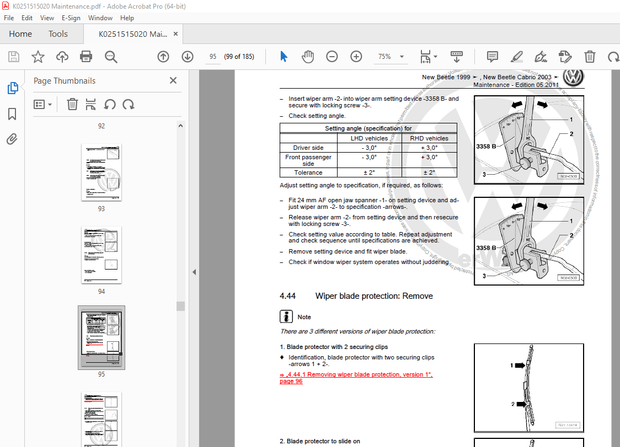Close the K0251515020 document tab
The width and height of the screenshot is (620, 447).
point(176,34)
